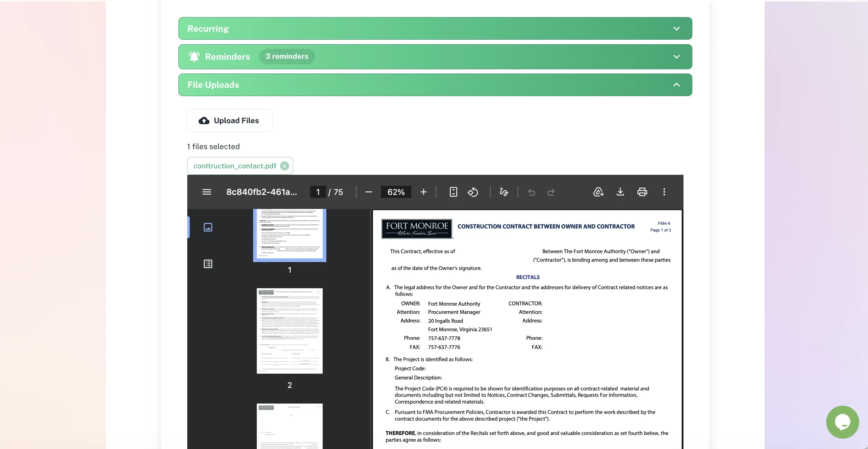The image size is (868, 449).
Task: Zoom in using the plus icon
Action: click(x=424, y=192)
